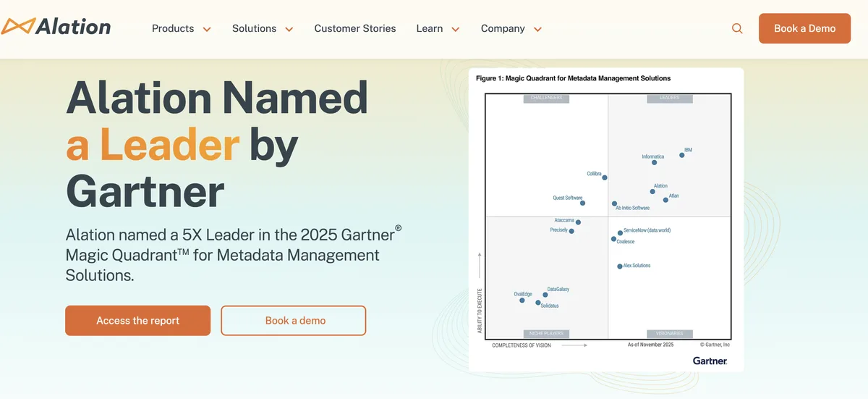Click the COMPLETENESS OF VISION axis label
868x399 pixels.
[x=522, y=345]
